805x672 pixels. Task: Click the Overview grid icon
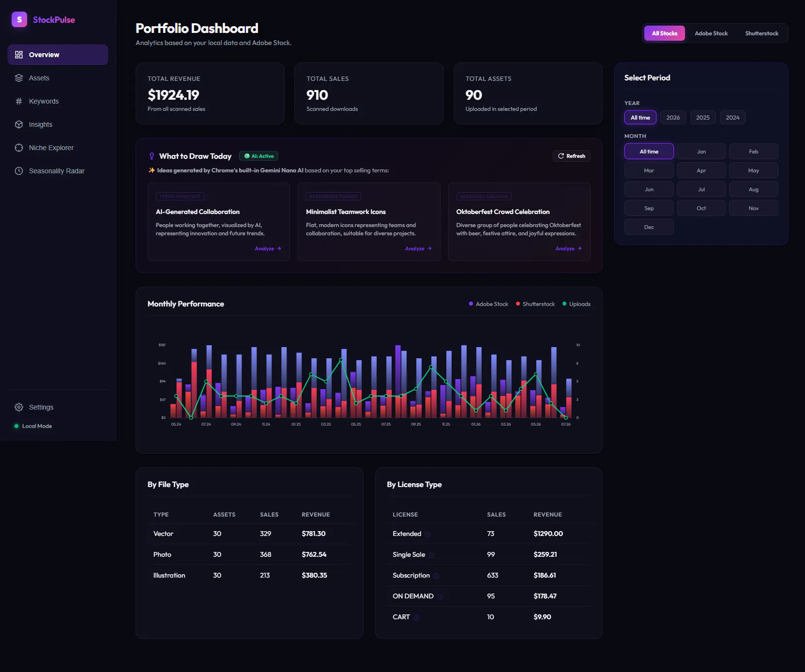click(19, 55)
